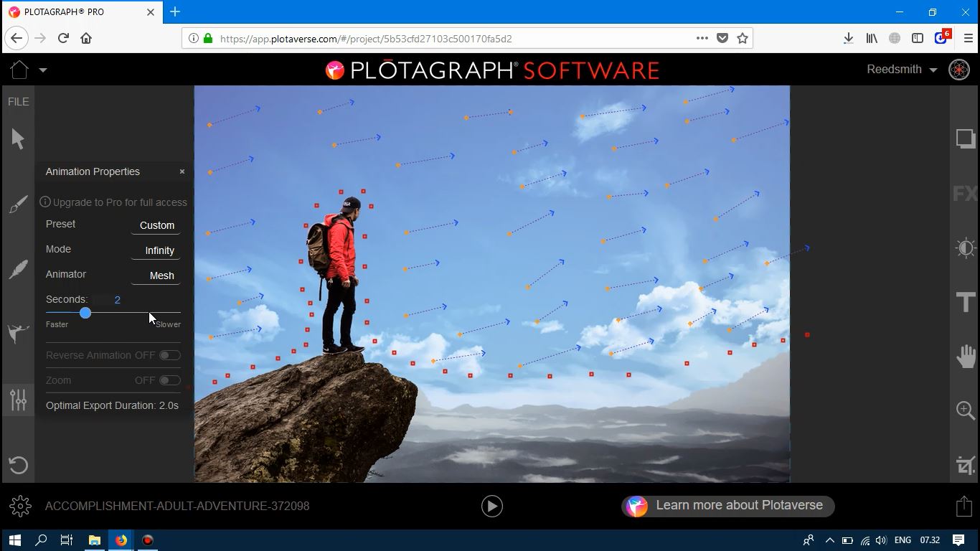
Task: Click the undo circular arrow icon
Action: (x=19, y=465)
